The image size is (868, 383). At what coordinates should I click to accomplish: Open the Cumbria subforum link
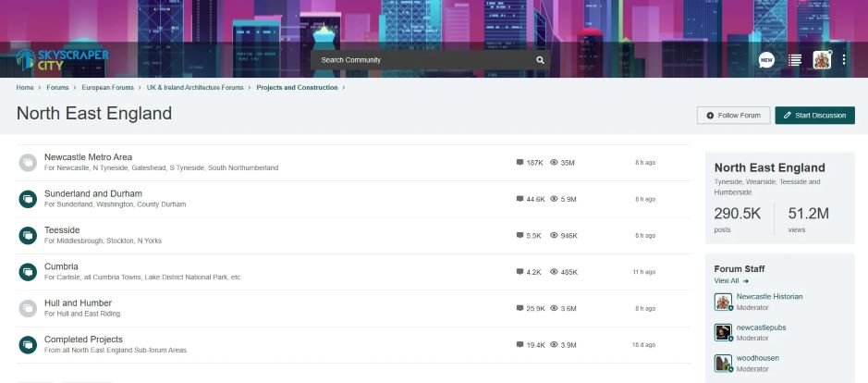(x=61, y=266)
